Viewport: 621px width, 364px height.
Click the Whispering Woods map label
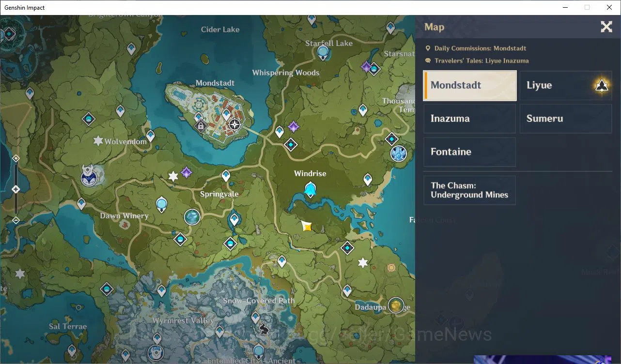[x=286, y=73]
